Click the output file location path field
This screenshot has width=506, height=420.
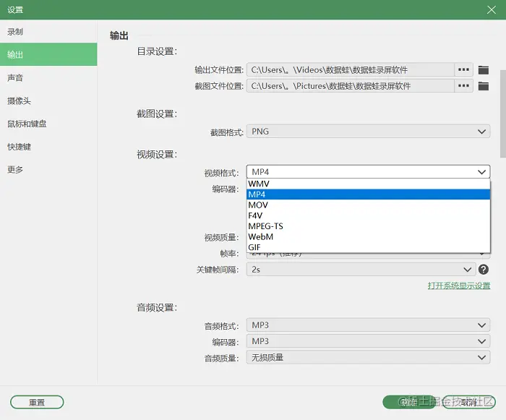tap(351, 69)
